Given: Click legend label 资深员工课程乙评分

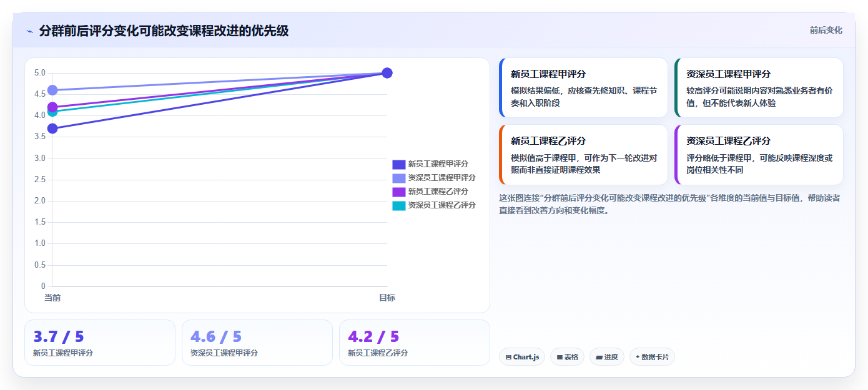Looking at the screenshot, I should [442, 206].
